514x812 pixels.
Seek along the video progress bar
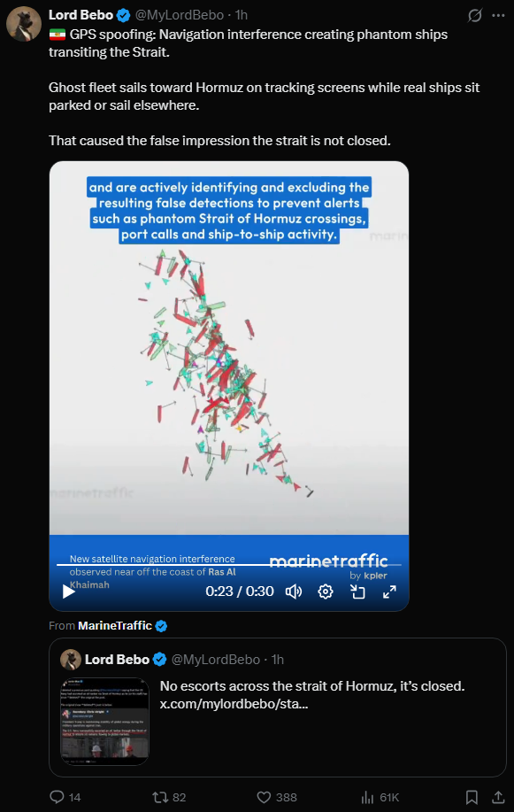[x=228, y=564]
